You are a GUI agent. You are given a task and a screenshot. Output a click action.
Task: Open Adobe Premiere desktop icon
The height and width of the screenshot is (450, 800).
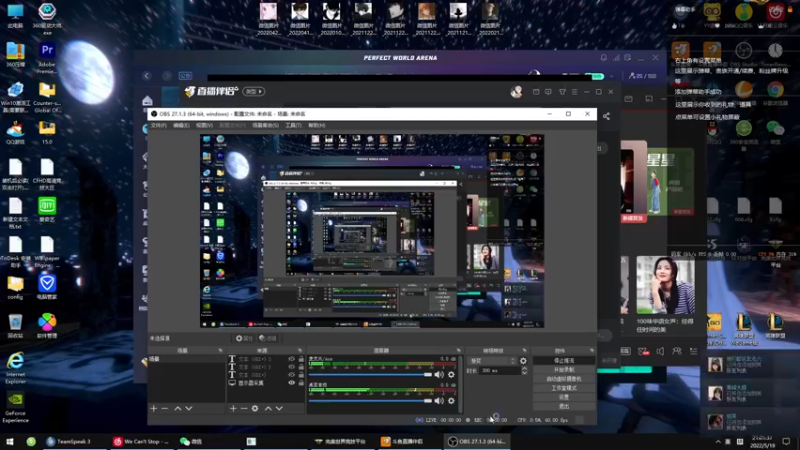point(47,57)
